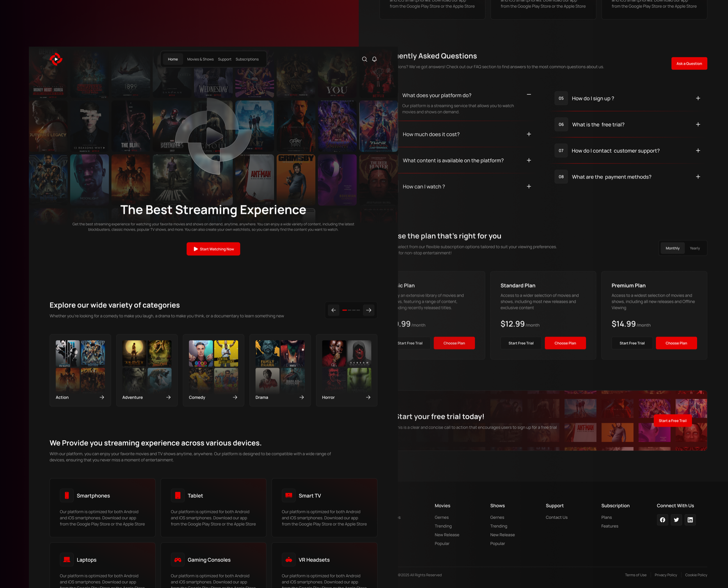The height and width of the screenshot is (588, 728).
Task: Expand 'What is the free trial?' question
Action: 698,124
